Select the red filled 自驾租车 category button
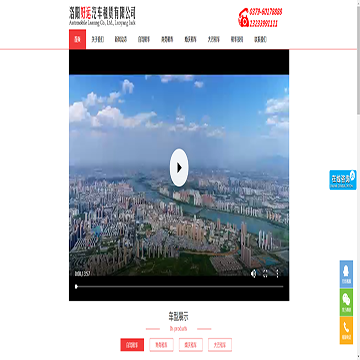 [132, 345]
